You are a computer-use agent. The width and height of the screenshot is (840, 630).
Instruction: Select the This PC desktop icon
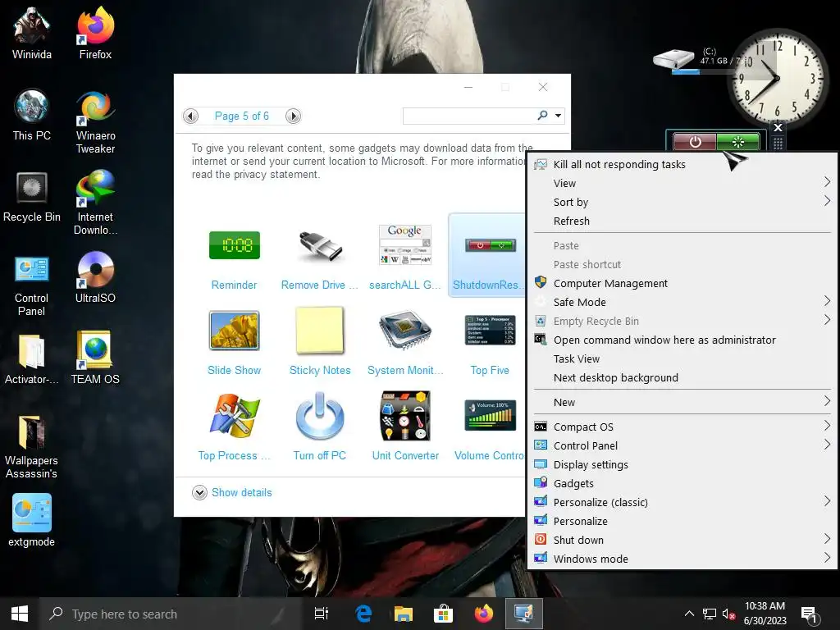pyautogui.click(x=32, y=115)
